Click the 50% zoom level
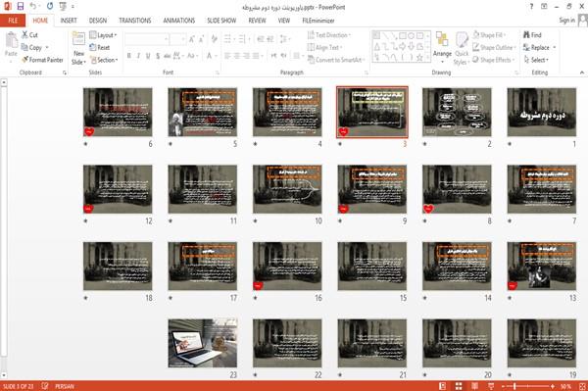588x391 pixels. (565, 386)
